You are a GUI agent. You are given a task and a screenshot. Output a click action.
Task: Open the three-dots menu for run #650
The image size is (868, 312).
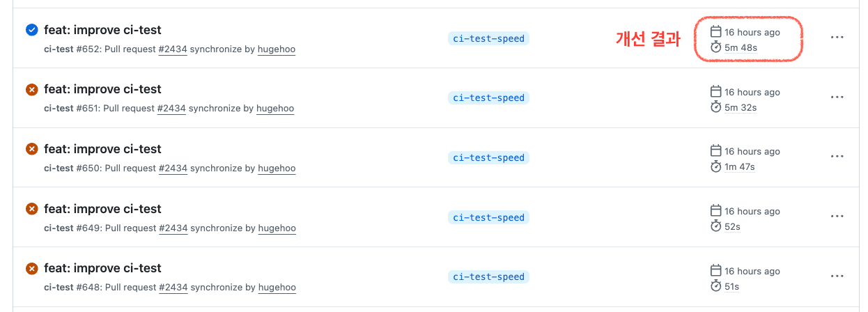837,157
